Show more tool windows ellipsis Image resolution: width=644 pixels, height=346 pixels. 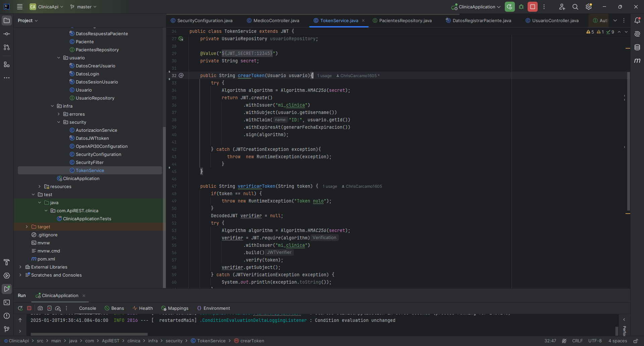(7, 78)
